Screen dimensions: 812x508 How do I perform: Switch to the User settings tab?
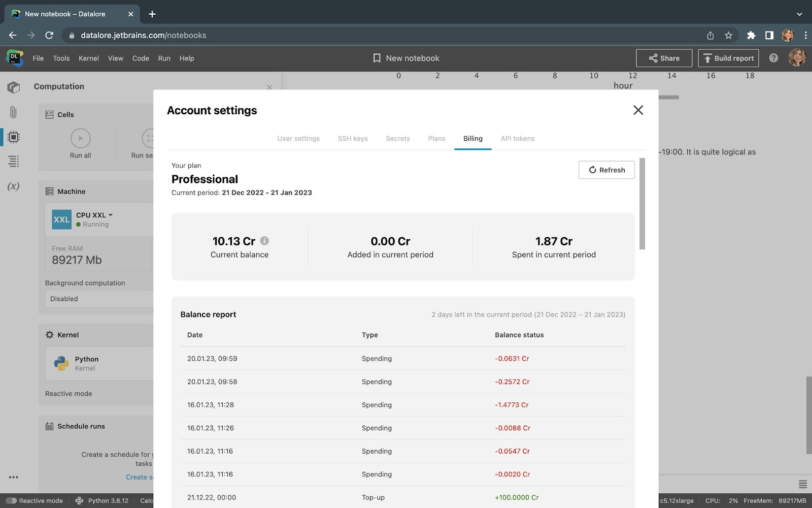pos(298,139)
